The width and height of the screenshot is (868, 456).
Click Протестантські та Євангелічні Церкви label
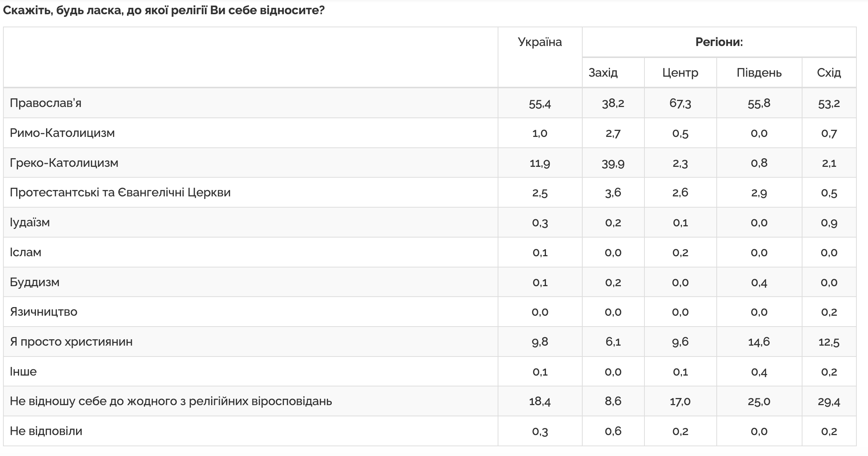point(120,192)
